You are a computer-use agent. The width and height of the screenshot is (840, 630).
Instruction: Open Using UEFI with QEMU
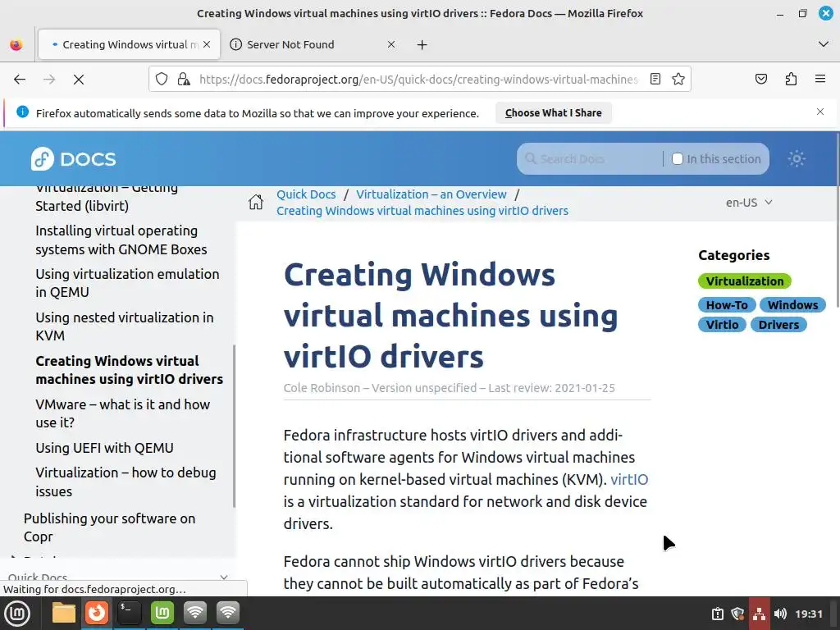point(104,448)
